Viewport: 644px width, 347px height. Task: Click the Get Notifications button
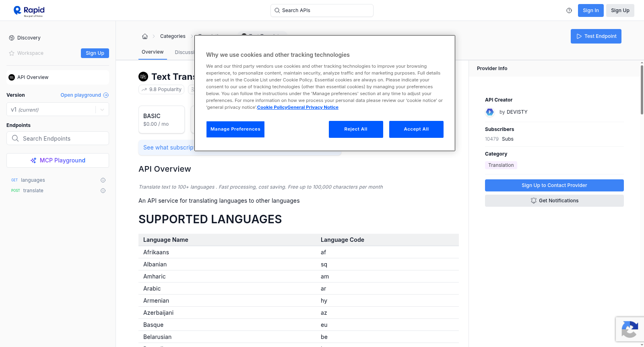554,201
